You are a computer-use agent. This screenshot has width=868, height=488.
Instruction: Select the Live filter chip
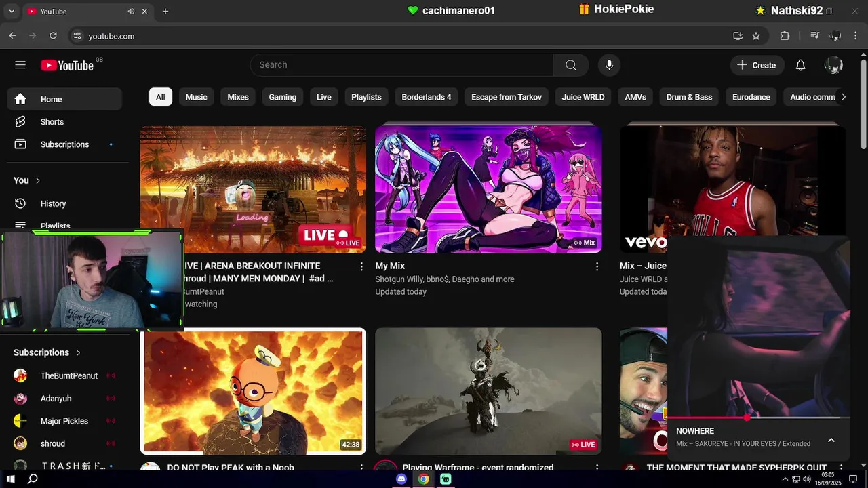point(324,97)
